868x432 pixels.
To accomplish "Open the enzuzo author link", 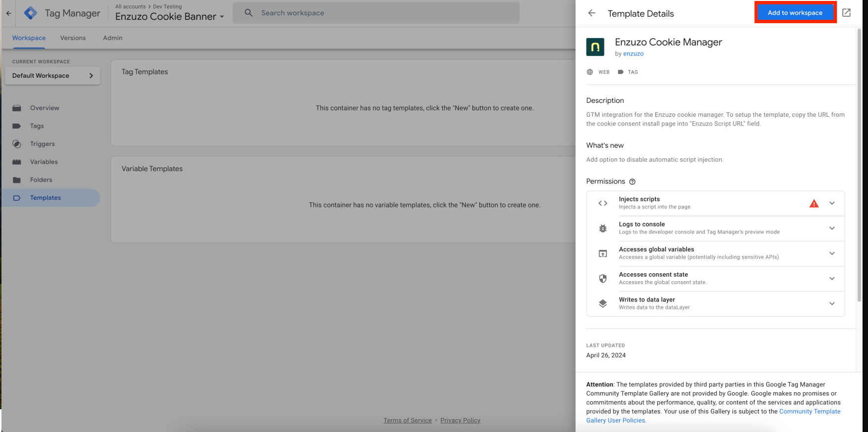I will (633, 54).
